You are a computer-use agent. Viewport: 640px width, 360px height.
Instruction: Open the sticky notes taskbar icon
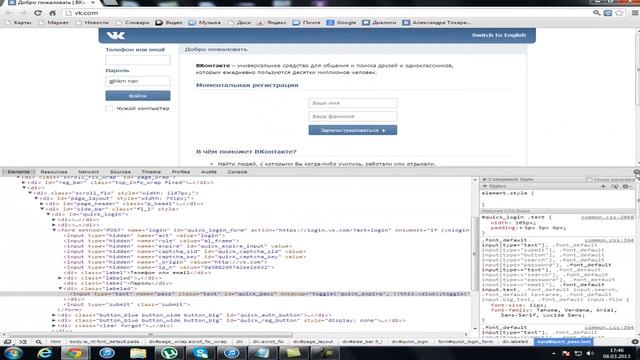(x=293, y=353)
